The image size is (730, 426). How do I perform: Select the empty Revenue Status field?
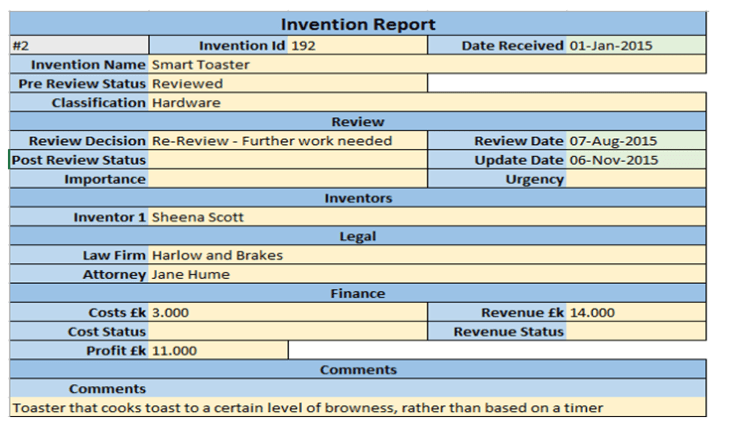click(x=636, y=331)
